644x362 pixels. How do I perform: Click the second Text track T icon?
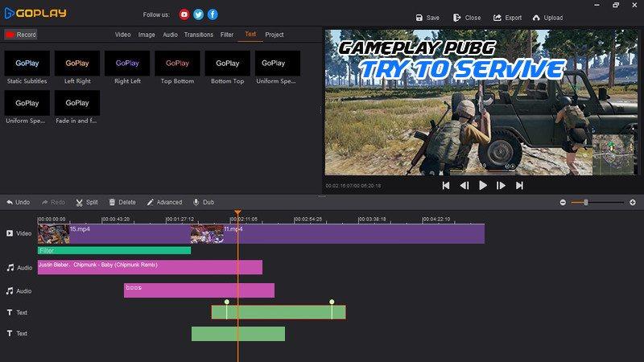tap(10, 334)
